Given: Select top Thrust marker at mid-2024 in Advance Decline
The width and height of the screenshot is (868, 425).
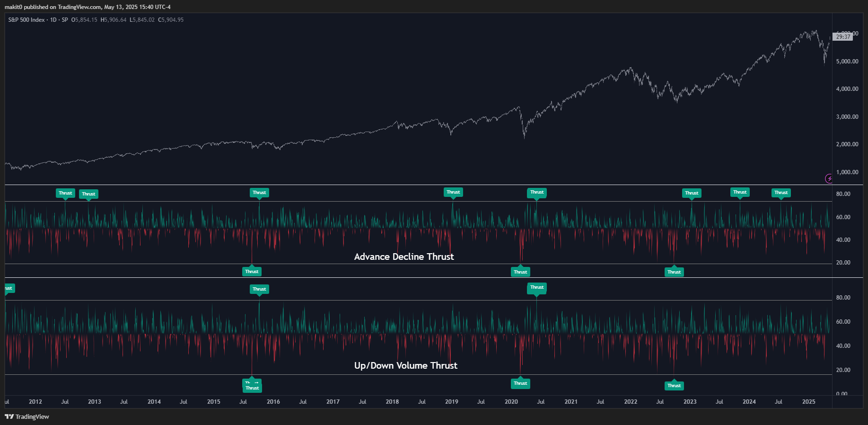Looking at the screenshot, I should pos(781,193).
